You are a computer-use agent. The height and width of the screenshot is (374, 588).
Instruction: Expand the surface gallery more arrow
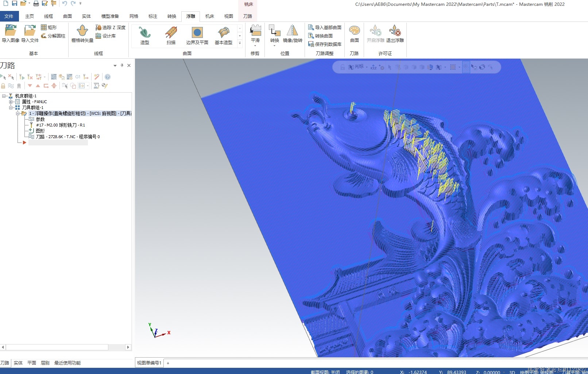pos(240,43)
